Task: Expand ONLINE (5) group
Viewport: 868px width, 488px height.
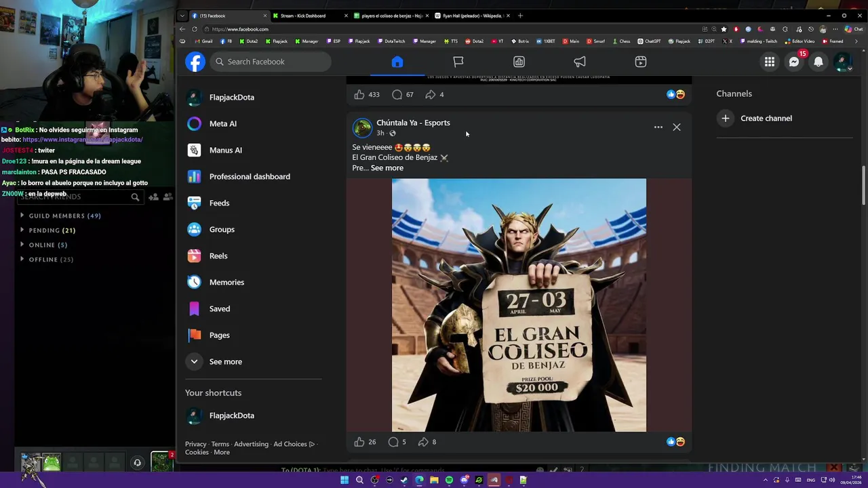Action: (44, 245)
